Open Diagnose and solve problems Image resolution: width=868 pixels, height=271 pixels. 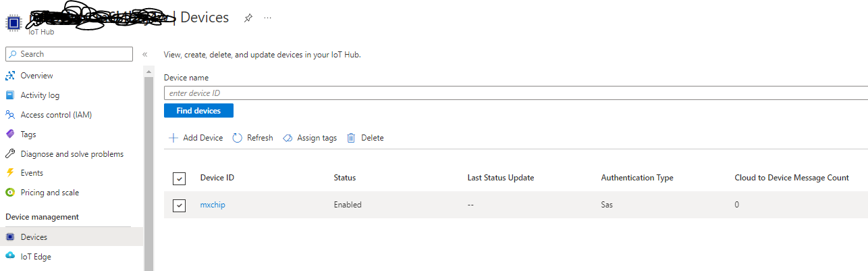tap(72, 154)
